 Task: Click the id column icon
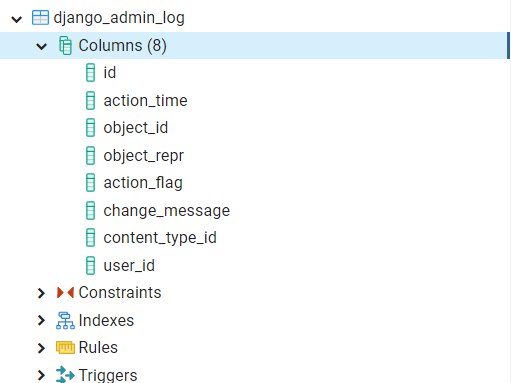point(90,73)
